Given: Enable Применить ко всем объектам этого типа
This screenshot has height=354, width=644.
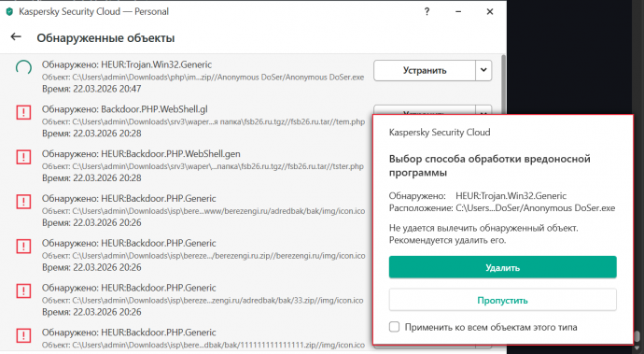Looking at the screenshot, I should [394, 327].
